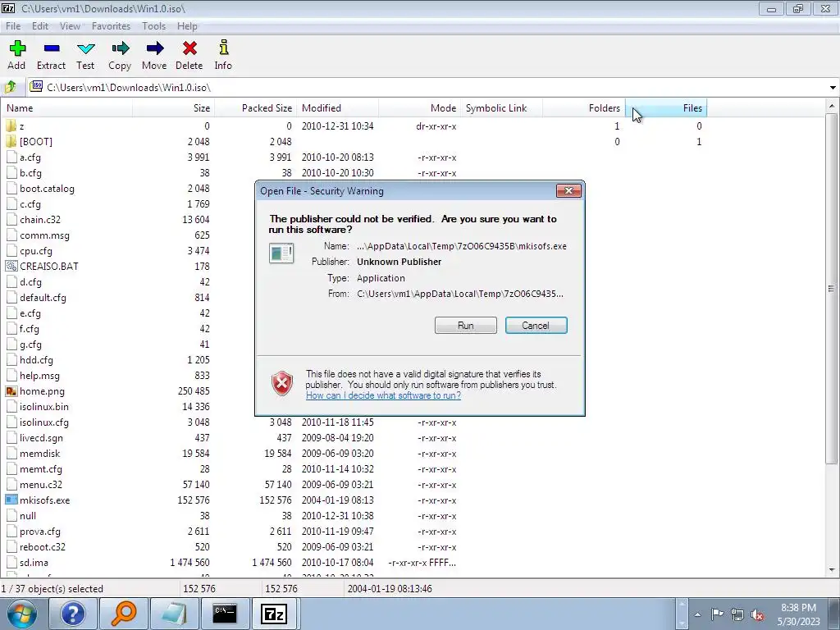
Task: Sort by the Mode column header
Action: pyautogui.click(x=420, y=107)
